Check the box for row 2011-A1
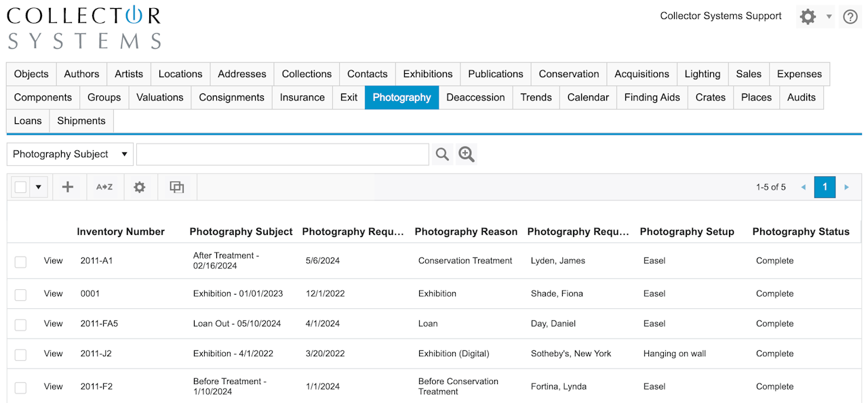 coord(21,261)
